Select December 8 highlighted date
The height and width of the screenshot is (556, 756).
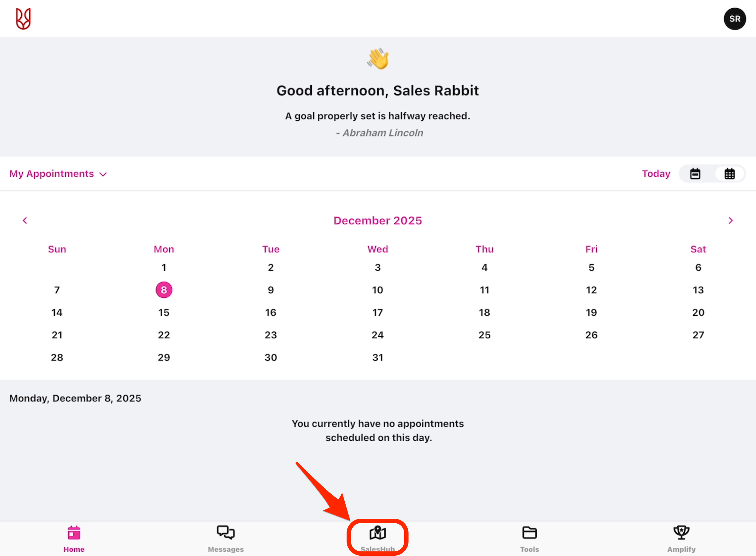164,290
